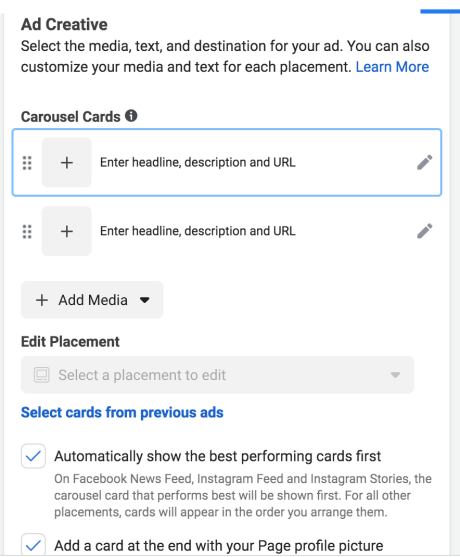
Task: Open the Add Media dropdown
Action: click(x=92, y=300)
